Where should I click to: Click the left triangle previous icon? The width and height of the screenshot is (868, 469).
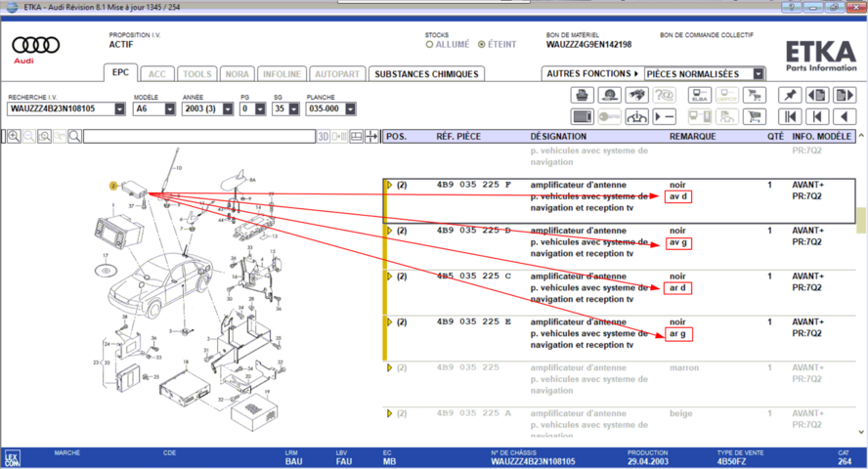tap(845, 116)
